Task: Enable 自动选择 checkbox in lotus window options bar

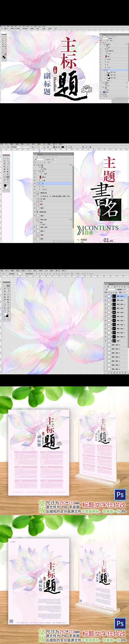Action: point(8,274)
